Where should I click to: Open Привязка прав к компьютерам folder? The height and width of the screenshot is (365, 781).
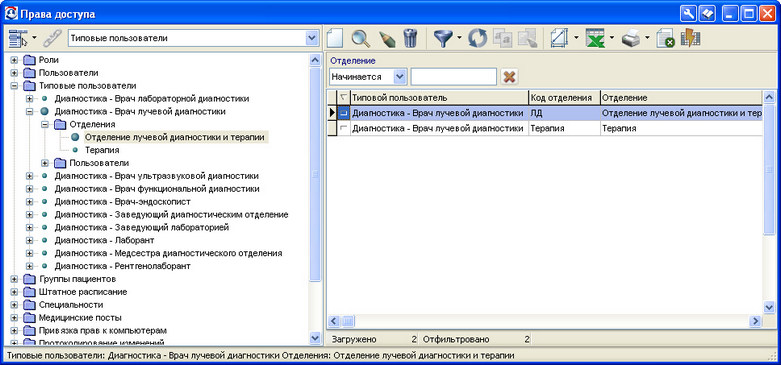tap(102, 331)
